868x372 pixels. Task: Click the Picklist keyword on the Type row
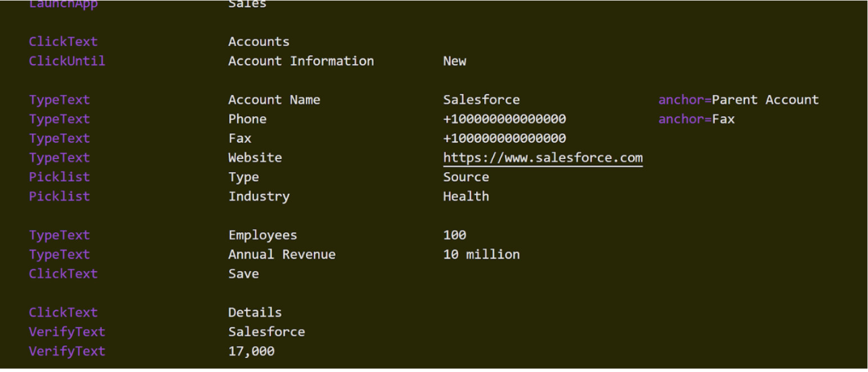[x=59, y=177]
